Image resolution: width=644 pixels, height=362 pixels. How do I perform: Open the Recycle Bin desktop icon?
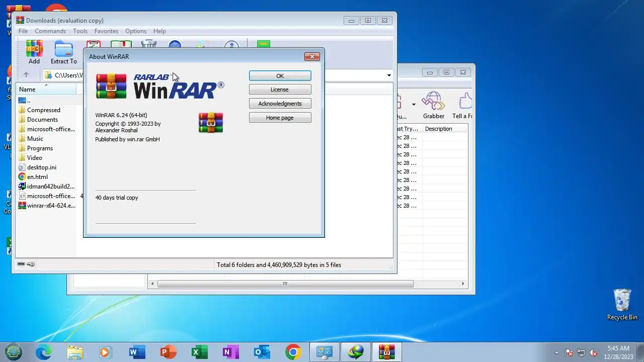[x=622, y=304]
